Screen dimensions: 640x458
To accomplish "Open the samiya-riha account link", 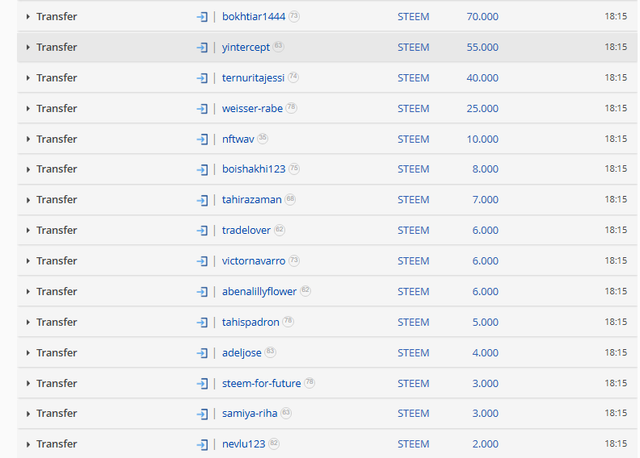I will click(249, 414).
